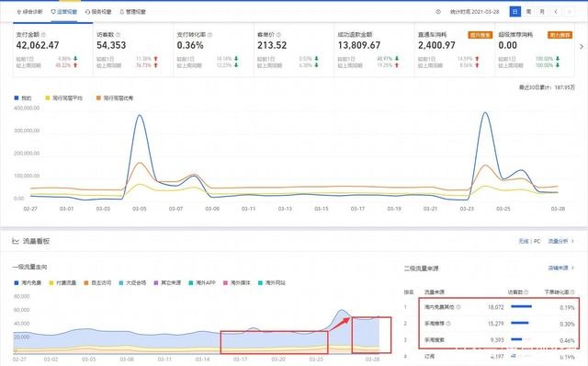Click the orange button on 超级推荐消耗 card
588x366 pixels.
(560, 35)
